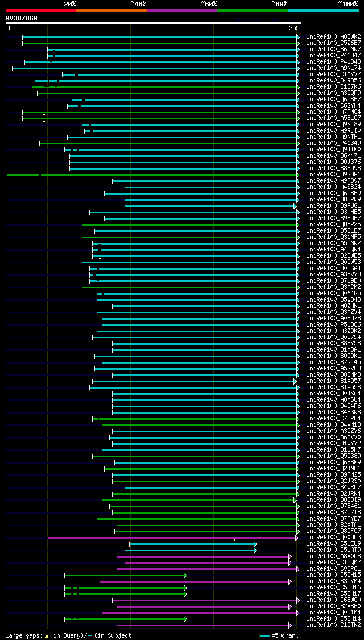Open the UniRef100_B6TNR7 entry

point(333,49)
